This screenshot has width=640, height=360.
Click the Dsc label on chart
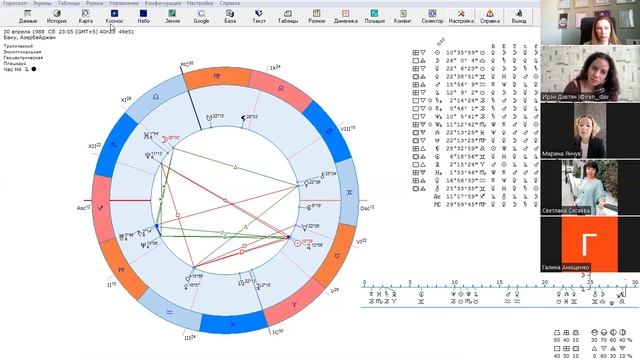(367, 208)
